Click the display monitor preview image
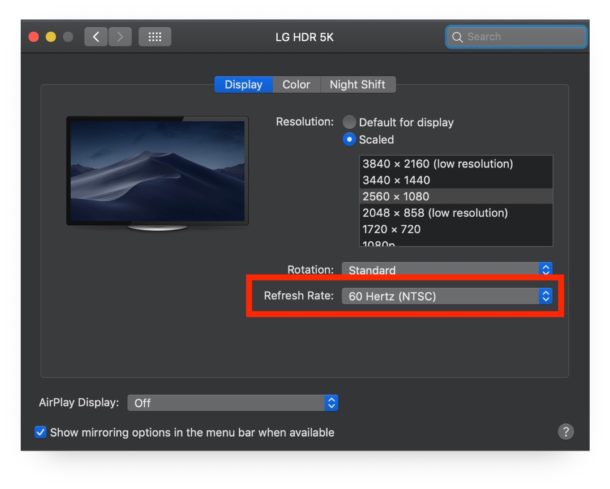This screenshot has height=489, width=610. click(x=157, y=172)
